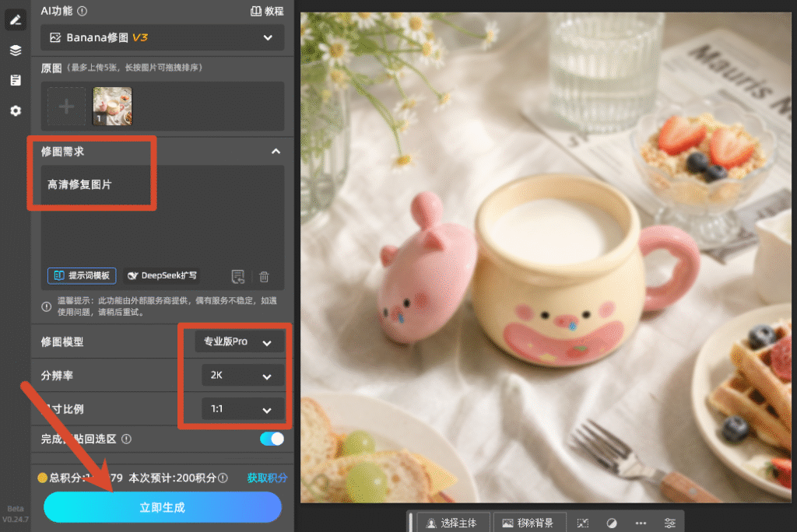
Task: Click the trash icon to clear prompt
Action: pos(264,276)
